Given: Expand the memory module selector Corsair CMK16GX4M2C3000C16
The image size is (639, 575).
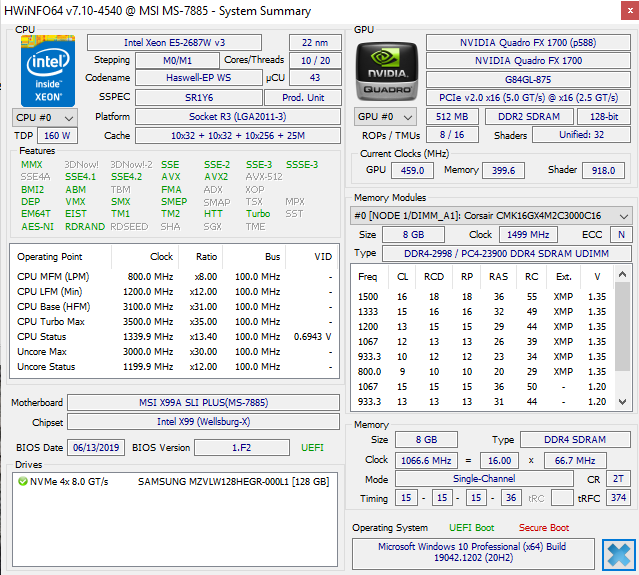Looking at the screenshot, I should (x=491, y=216).
